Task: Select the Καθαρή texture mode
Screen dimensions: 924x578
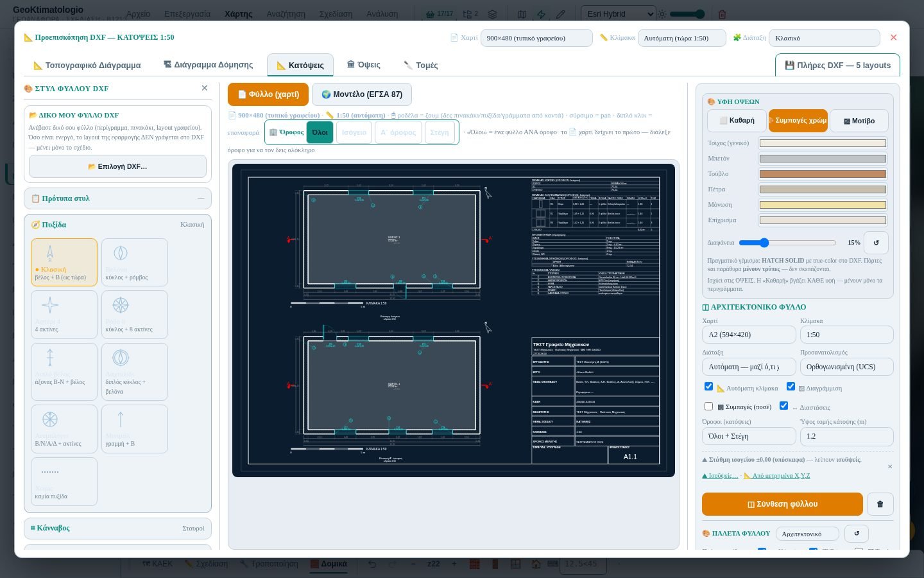Action: (737, 121)
